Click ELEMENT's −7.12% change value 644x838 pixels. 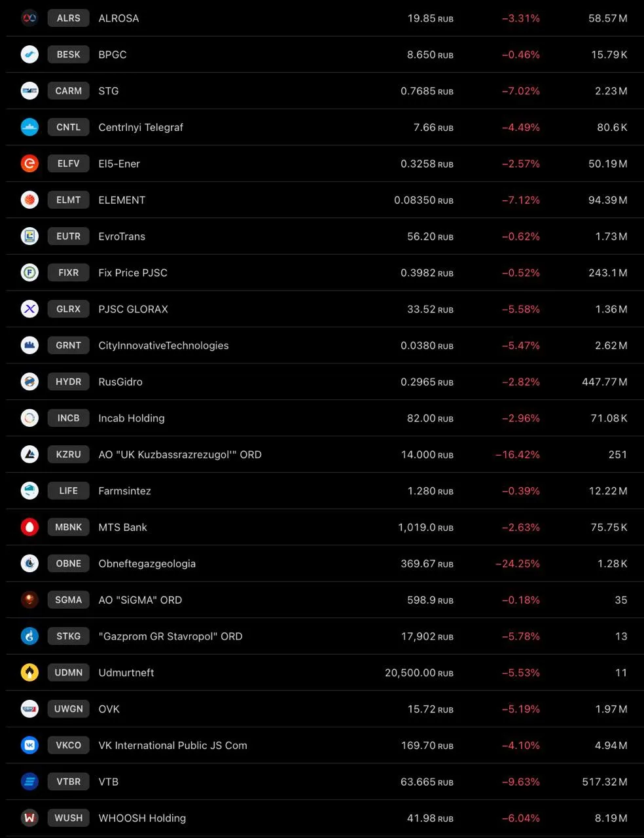pyautogui.click(x=521, y=200)
